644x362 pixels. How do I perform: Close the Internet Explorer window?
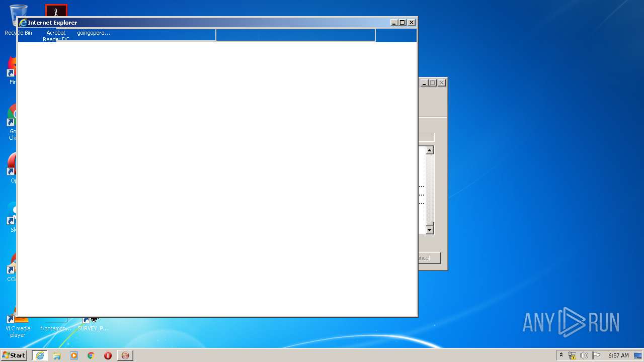[x=412, y=23]
